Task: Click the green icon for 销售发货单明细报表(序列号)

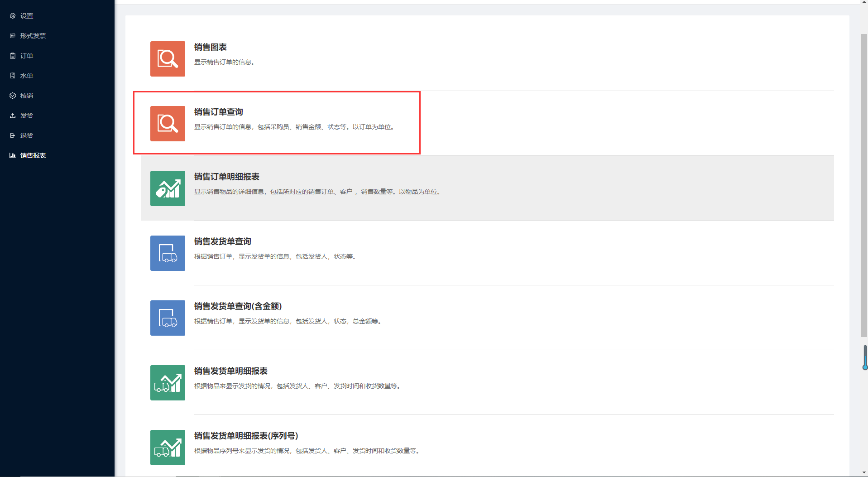Action: point(168,448)
